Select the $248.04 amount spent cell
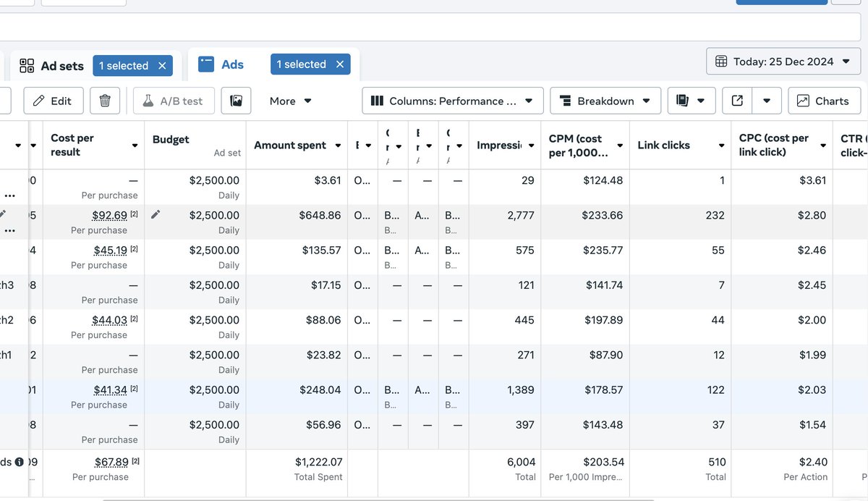The width and height of the screenshot is (868, 501). [x=320, y=390]
